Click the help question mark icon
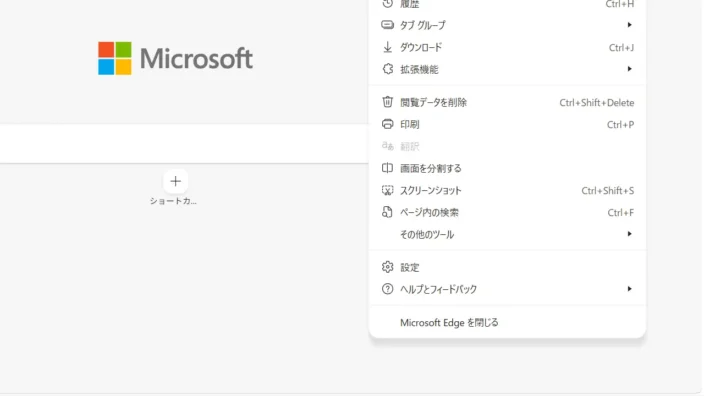Viewport: 704px width, 396px height. coord(387,289)
